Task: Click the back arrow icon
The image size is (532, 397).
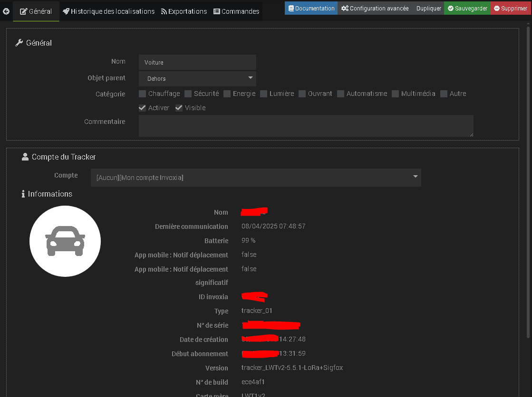Action: coord(6,11)
